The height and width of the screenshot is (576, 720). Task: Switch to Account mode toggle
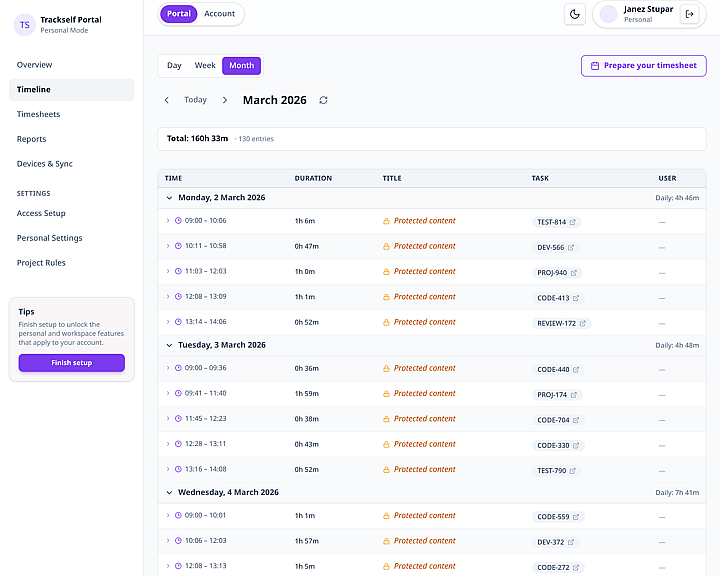(x=219, y=14)
